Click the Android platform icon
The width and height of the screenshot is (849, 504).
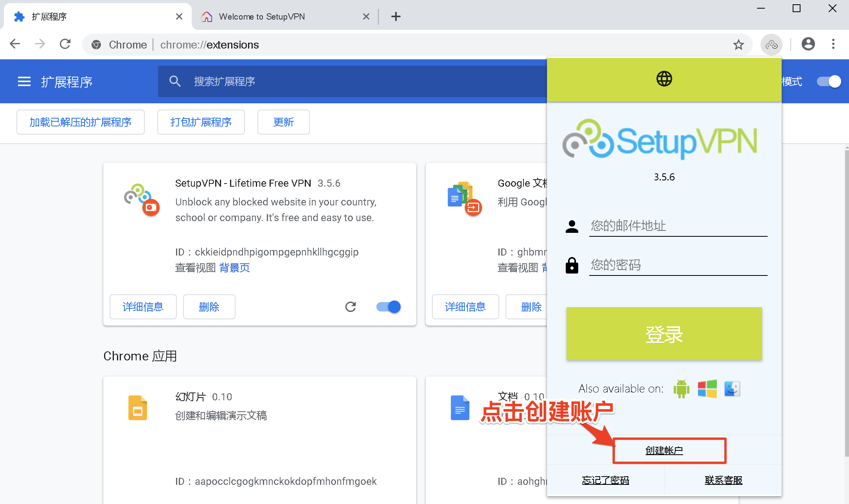pyautogui.click(x=681, y=389)
